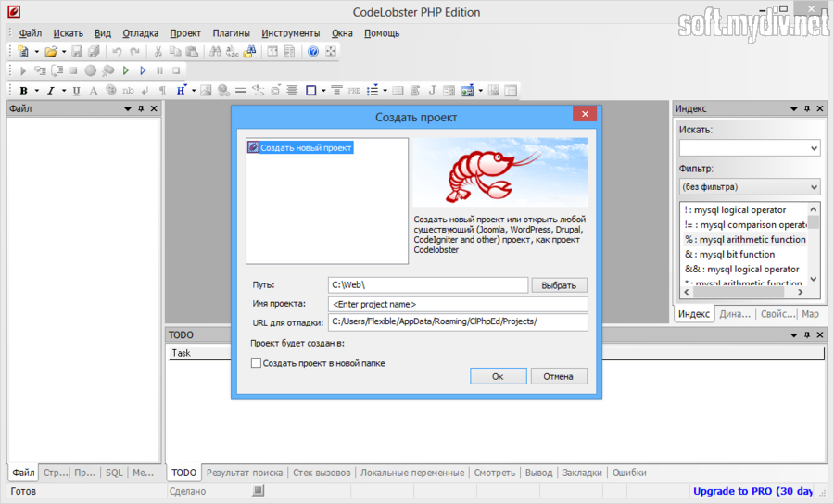Click the Undo arrow icon
Screen dimensions: 834x504
pyautogui.click(x=118, y=52)
